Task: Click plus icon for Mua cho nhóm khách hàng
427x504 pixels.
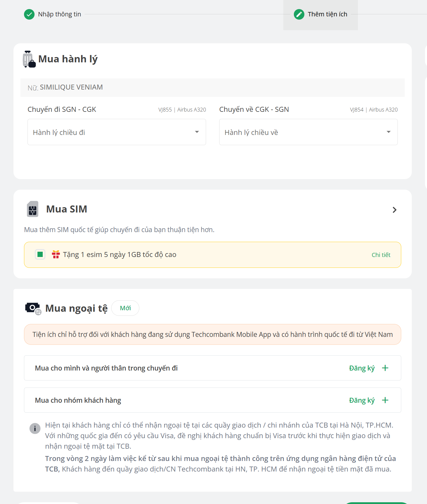Action: [385, 400]
